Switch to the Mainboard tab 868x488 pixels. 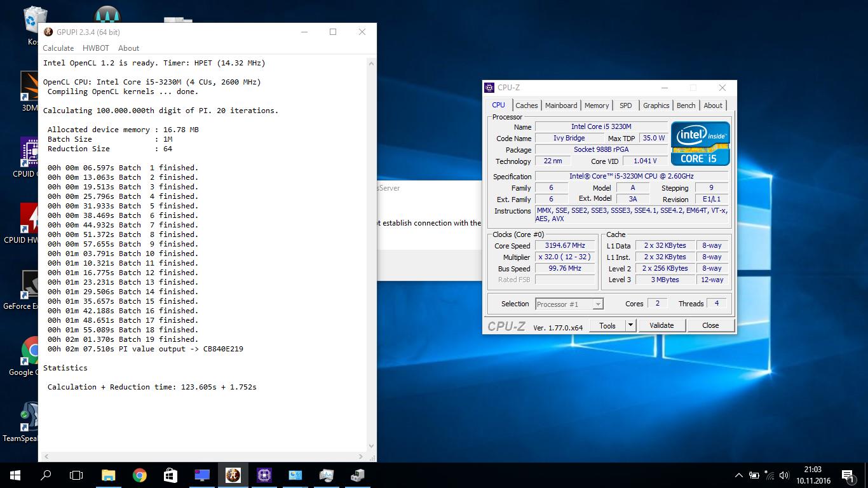coord(561,105)
